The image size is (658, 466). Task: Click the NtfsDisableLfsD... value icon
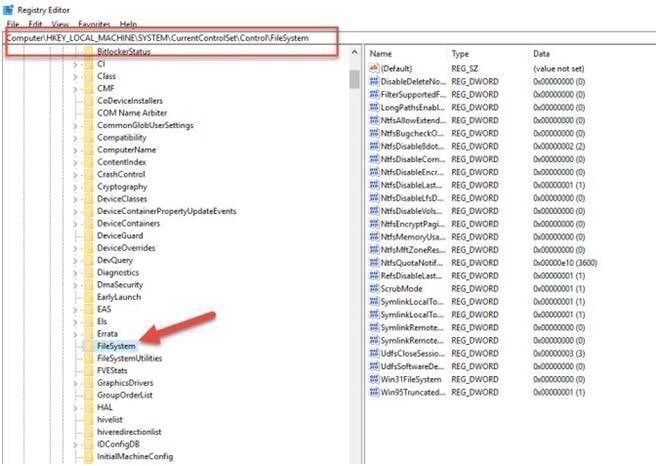tap(374, 198)
